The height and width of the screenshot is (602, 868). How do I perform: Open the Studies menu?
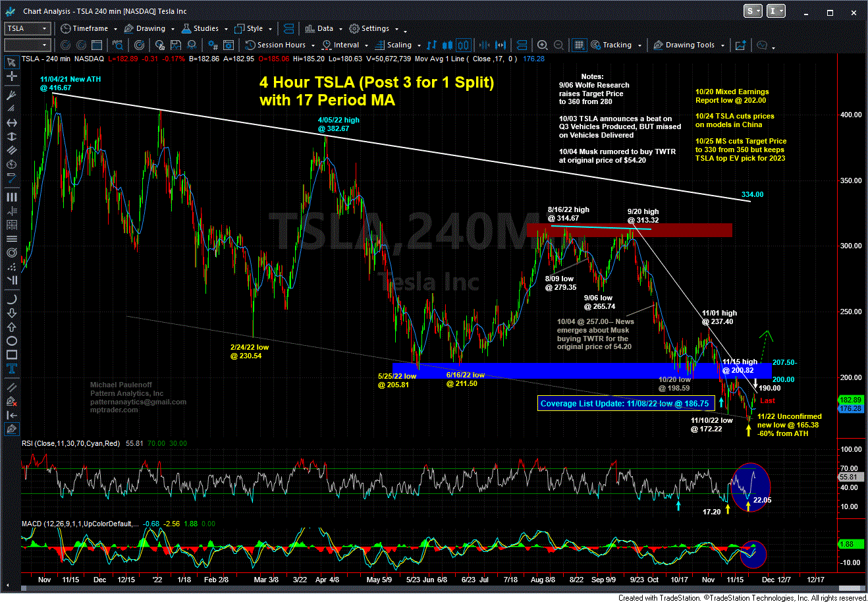pyautogui.click(x=204, y=28)
